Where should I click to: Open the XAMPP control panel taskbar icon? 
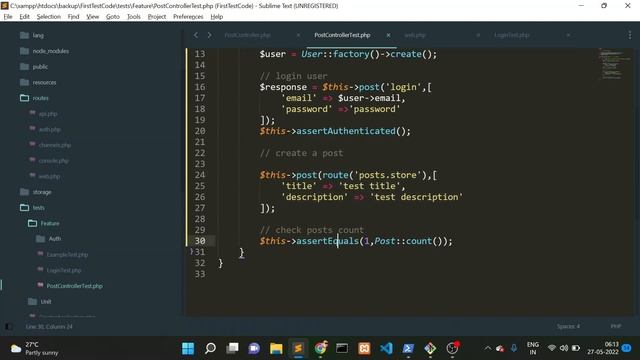(x=364, y=348)
